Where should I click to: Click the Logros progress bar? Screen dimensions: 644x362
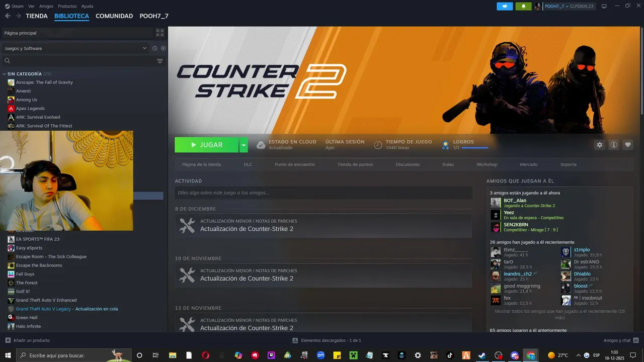click(475, 148)
